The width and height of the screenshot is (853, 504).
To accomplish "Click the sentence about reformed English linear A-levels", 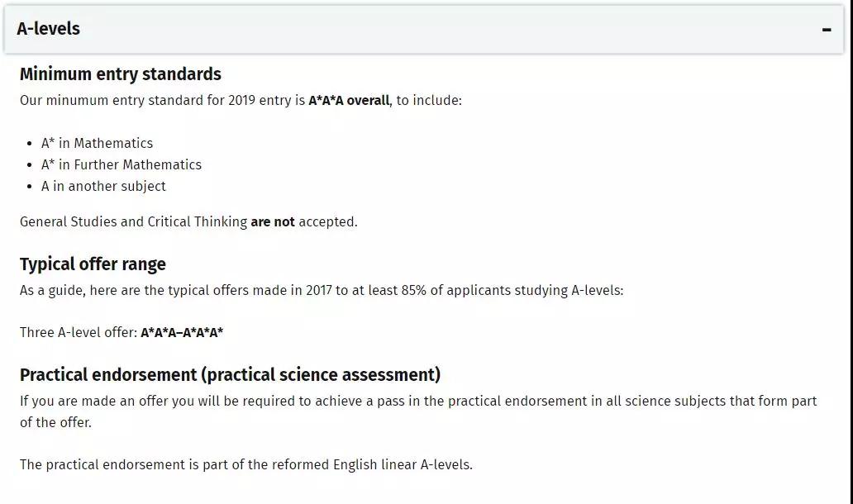I will point(245,465).
